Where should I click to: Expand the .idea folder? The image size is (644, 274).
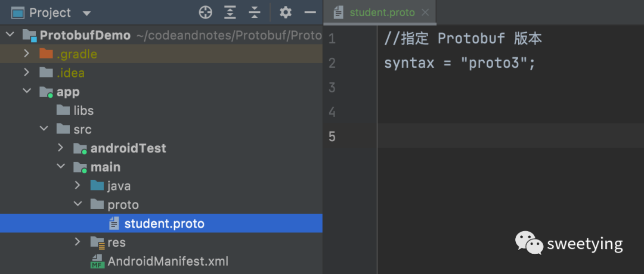(x=26, y=73)
